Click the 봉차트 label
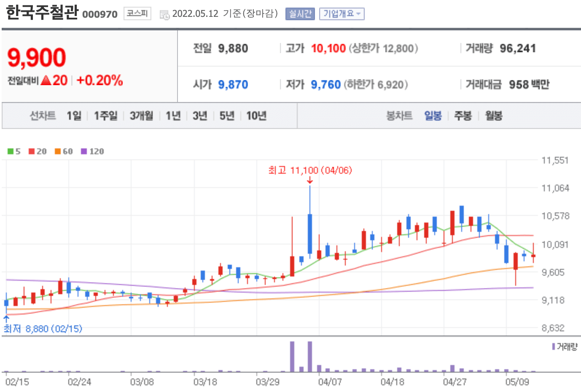Viewport: 581px width, 392px height. (399, 115)
